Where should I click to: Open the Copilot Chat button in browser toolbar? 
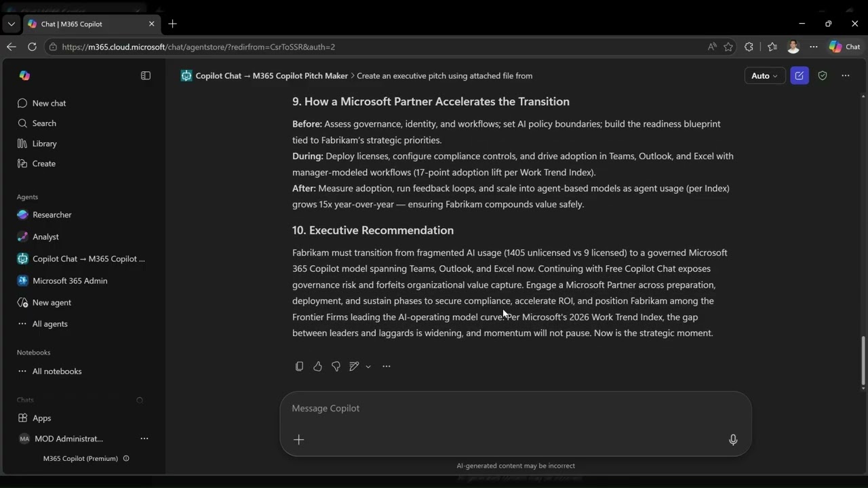[845, 47]
